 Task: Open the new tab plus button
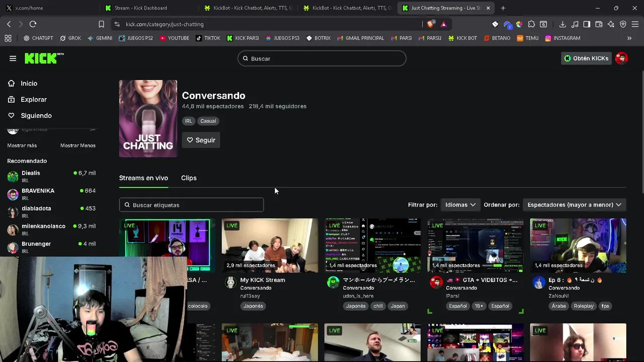click(x=503, y=8)
